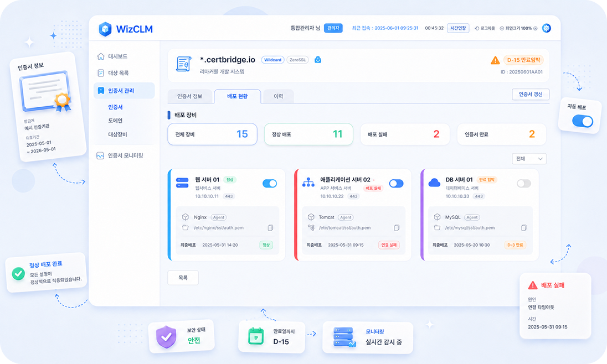Click the certificate download icon beside ZeroSSL
The image size is (607, 364).
[x=318, y=60]
